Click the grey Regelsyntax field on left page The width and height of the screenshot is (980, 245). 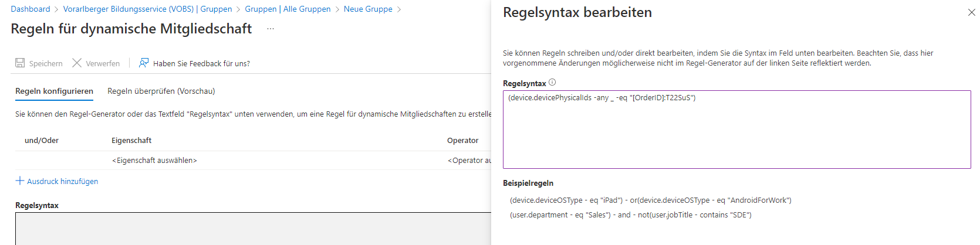coord(253,229)
